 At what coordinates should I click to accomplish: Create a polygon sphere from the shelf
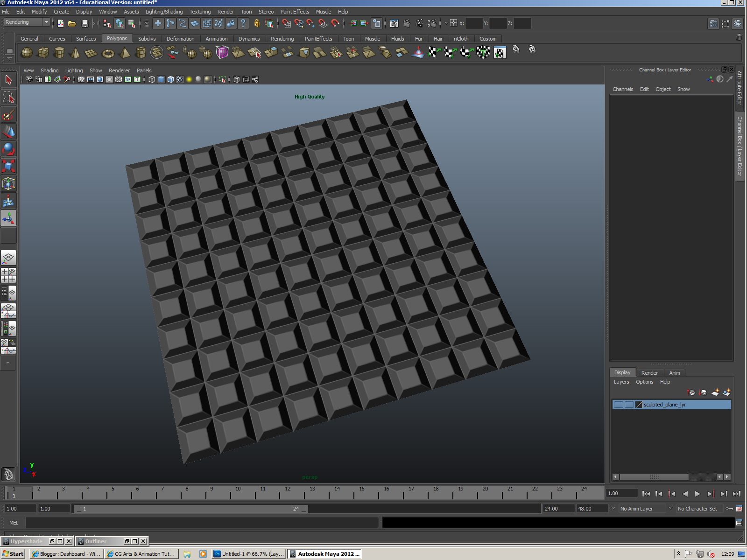click(27, 53)
